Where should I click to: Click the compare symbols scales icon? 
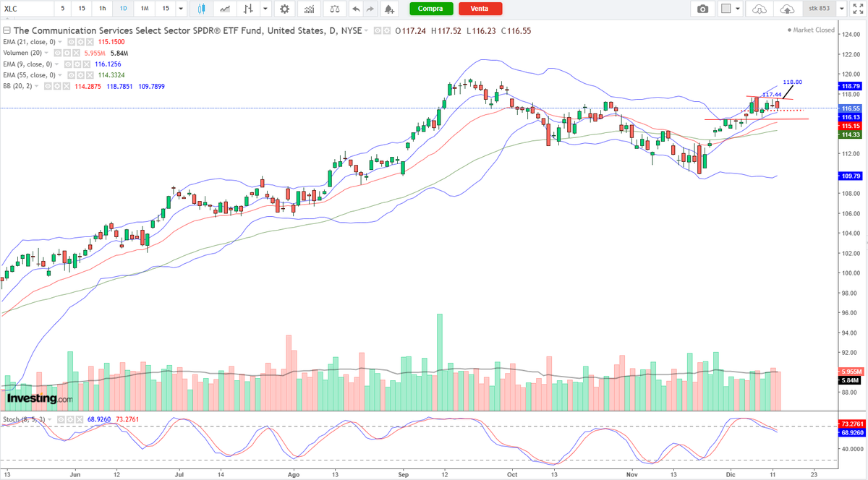[333, 9]
